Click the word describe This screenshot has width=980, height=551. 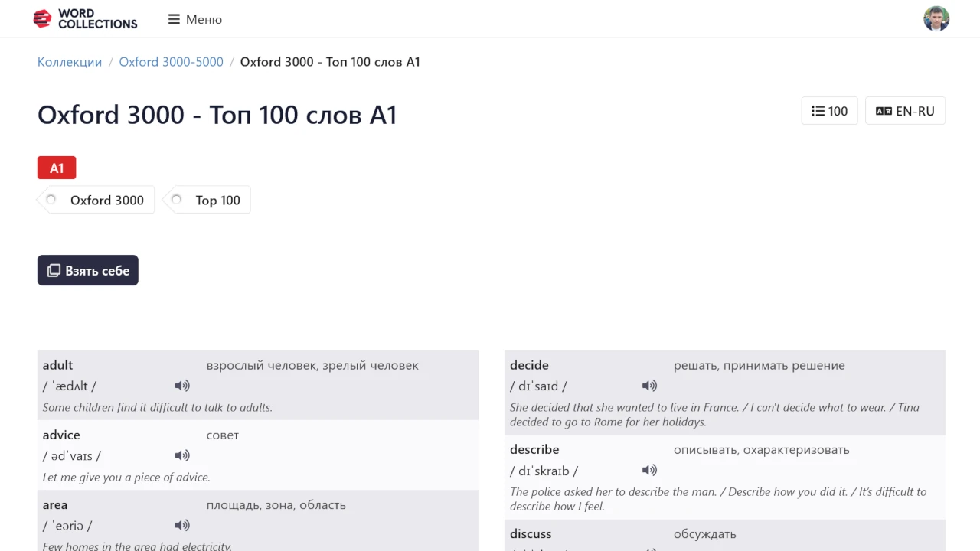534,449
